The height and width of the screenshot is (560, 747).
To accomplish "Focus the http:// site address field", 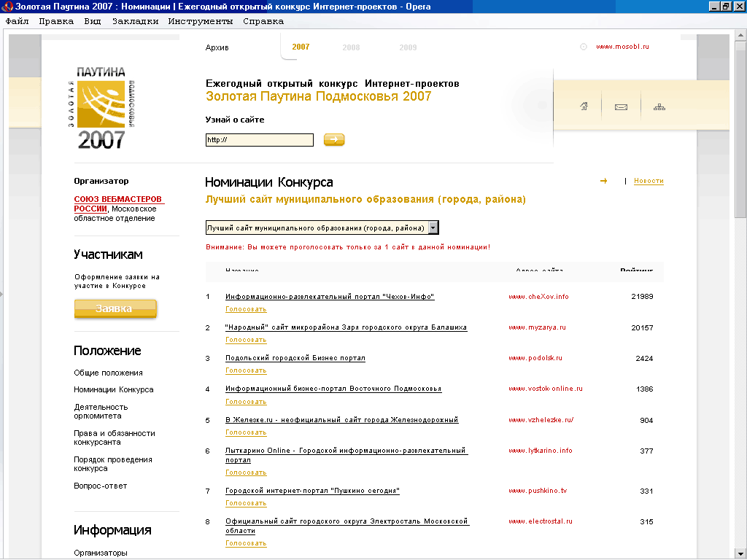I will point(259,140).
